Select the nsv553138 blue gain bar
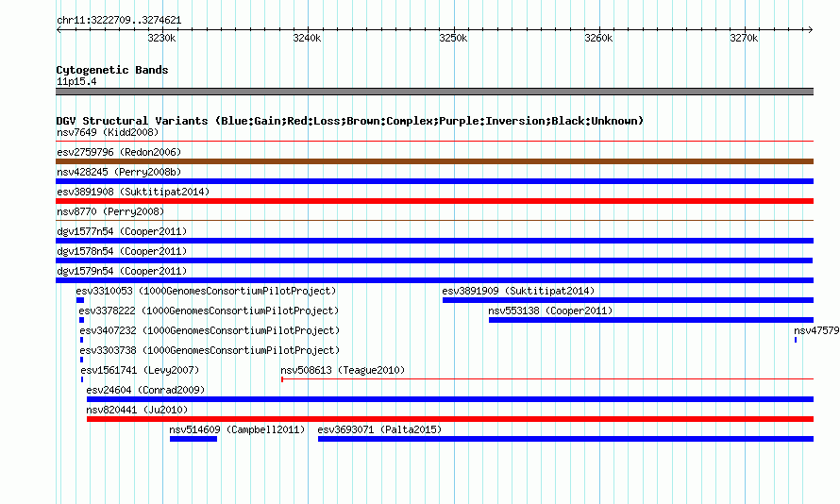This screenshot has height=504, width=840. (x=651, y=320)
